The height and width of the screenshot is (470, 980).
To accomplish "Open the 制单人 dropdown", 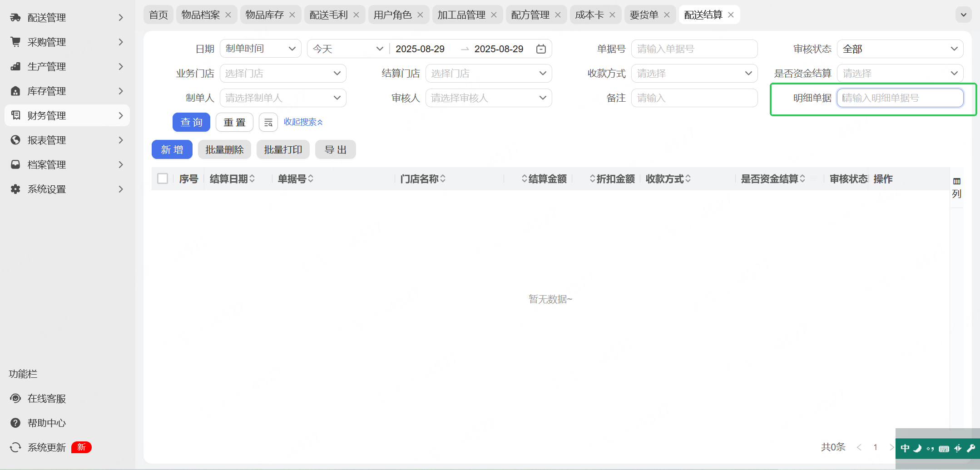I will click(283, 98).
